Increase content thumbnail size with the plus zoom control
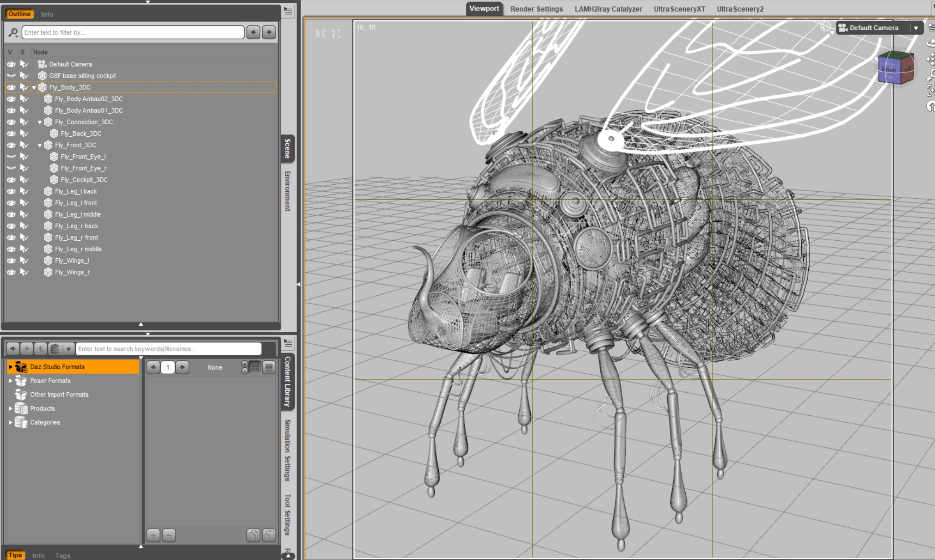The width and height of the screenshot is (935, 560). click(245, 364)
